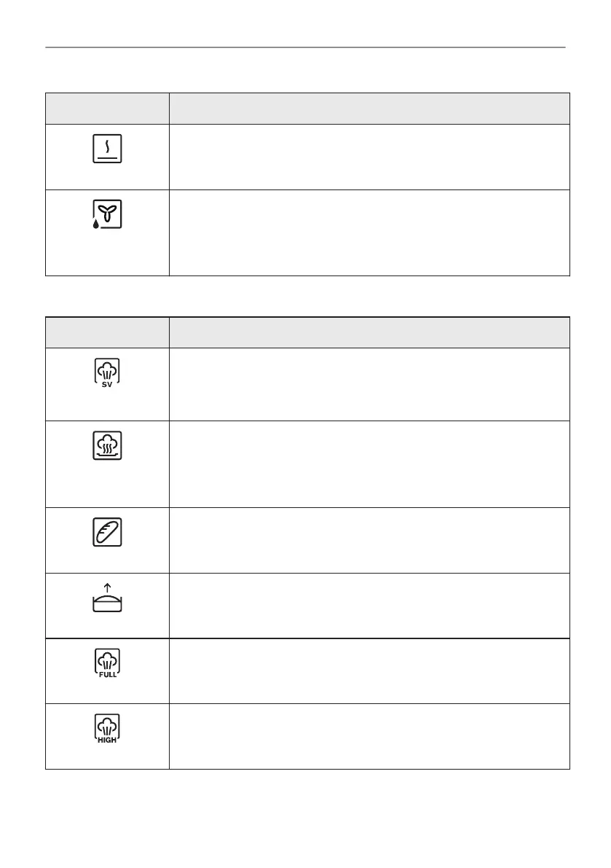
Task: Select the steam cloud with heat waves icon
Action: pos(108,446)
